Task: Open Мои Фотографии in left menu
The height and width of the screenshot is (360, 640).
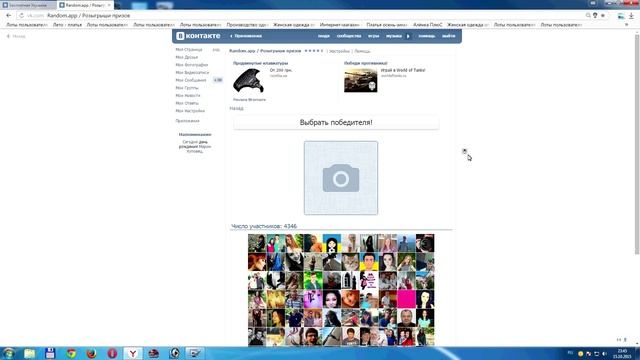Action: [191, 65]
